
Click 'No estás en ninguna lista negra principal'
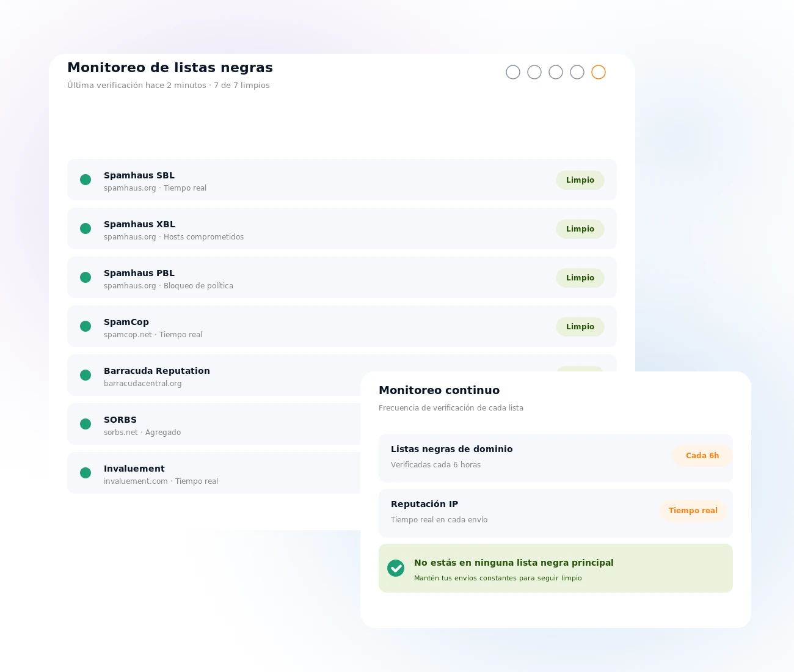(514, 563)
